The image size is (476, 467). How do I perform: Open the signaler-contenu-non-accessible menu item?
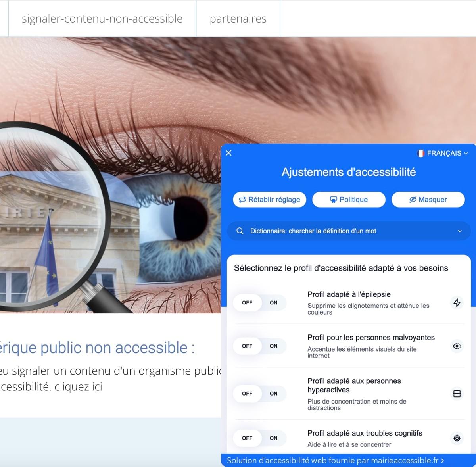(x=102, y=19)
